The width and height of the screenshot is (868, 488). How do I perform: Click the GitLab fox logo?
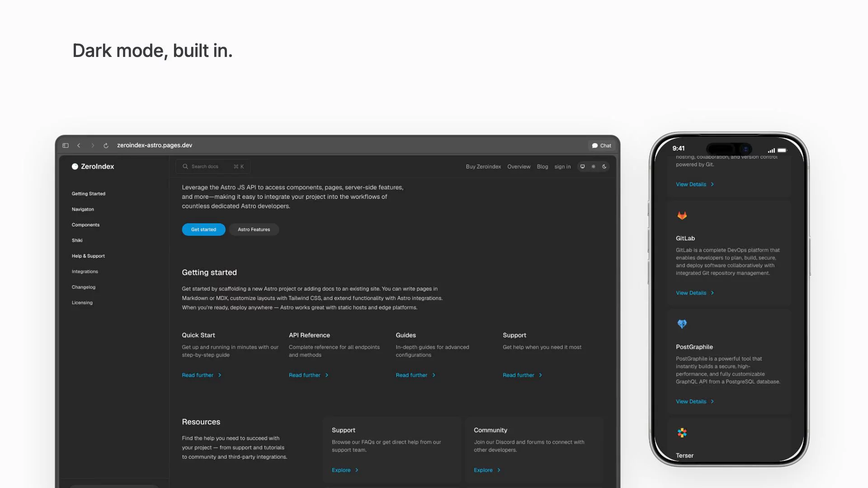(x=682, y=216)
